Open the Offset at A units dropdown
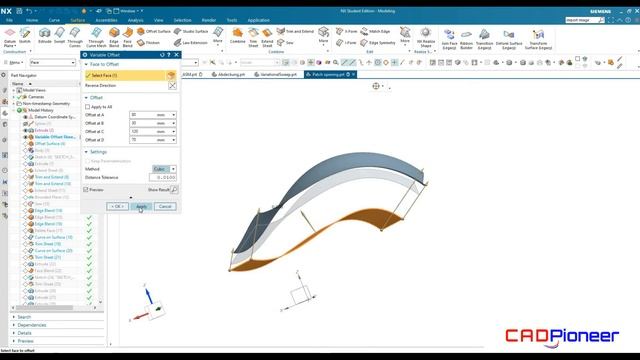Screen dimensions: 640x360 (173, 115)
